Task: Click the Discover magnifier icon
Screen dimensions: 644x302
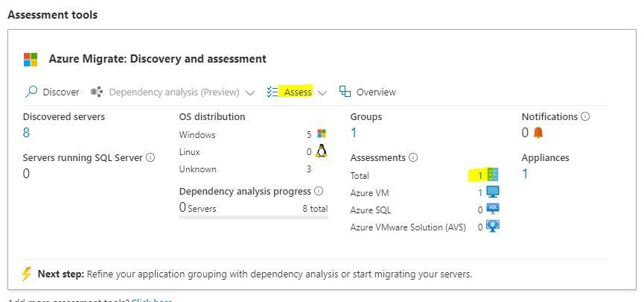Action: point(31,92)
